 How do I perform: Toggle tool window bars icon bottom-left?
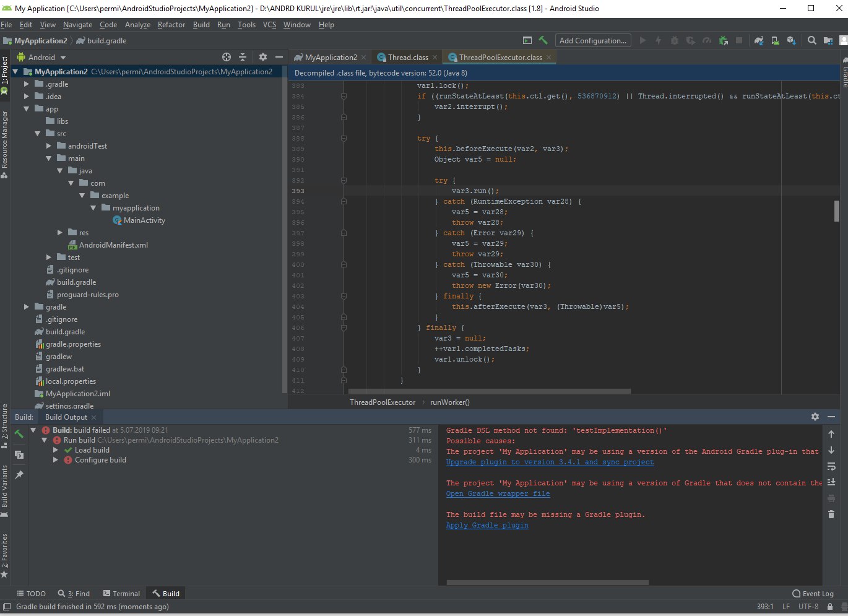point(6,607)
